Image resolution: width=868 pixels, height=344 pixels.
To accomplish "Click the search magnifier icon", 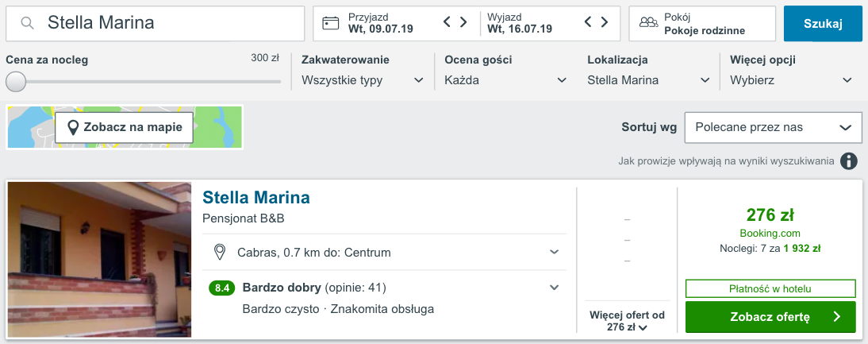I will coord(28,23).
